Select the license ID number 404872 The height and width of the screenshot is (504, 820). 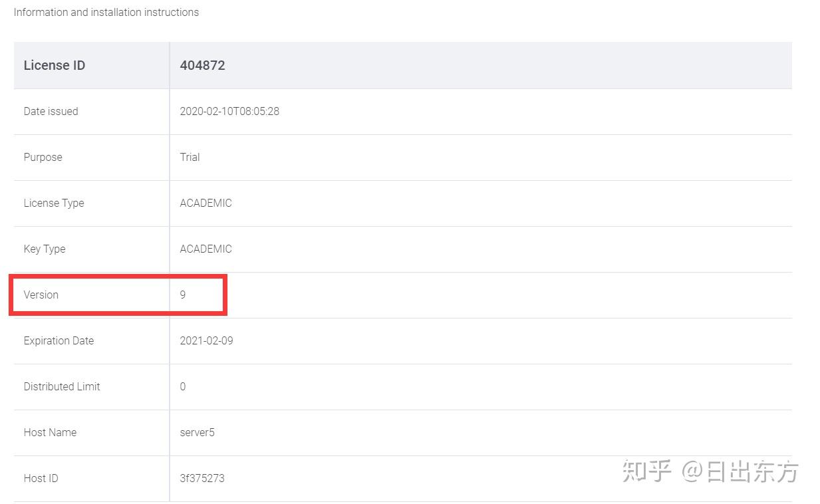coord(202,65)
